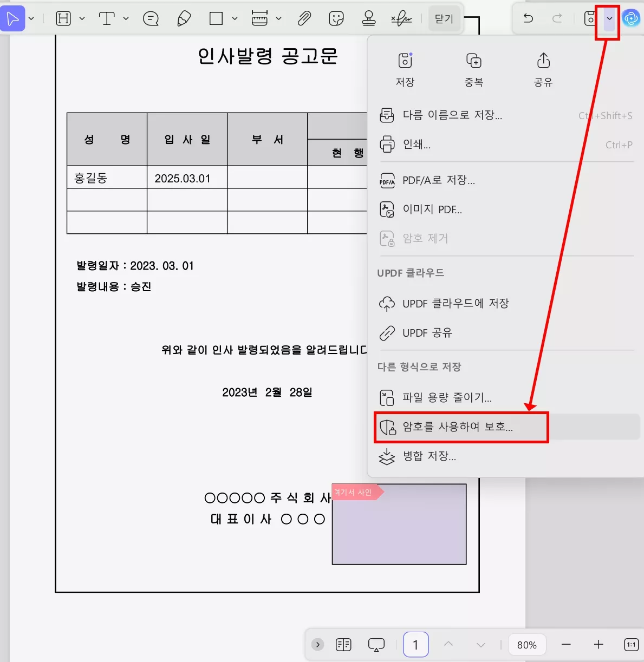644x662 pixels.
Task: Select the signature tool
Action: point(402,18)
